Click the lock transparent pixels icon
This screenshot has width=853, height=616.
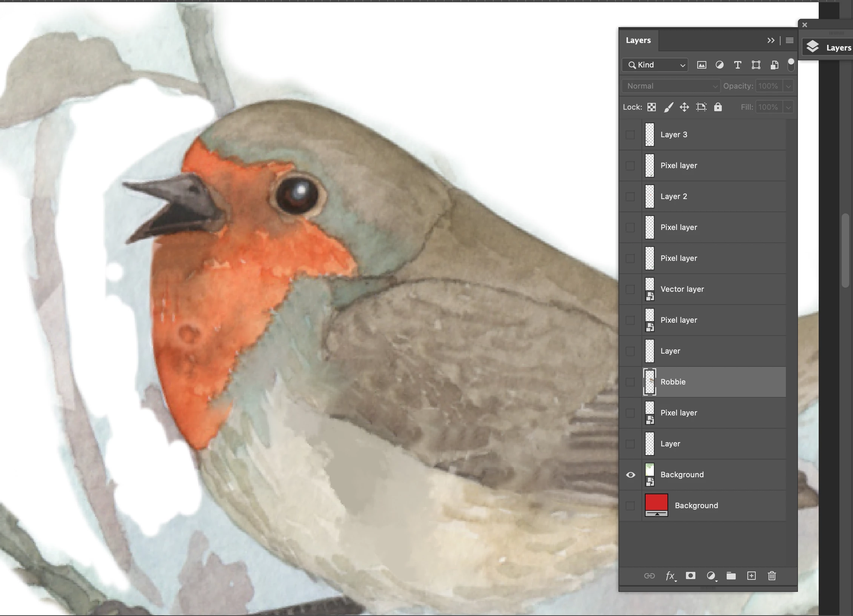pos(652,107)
